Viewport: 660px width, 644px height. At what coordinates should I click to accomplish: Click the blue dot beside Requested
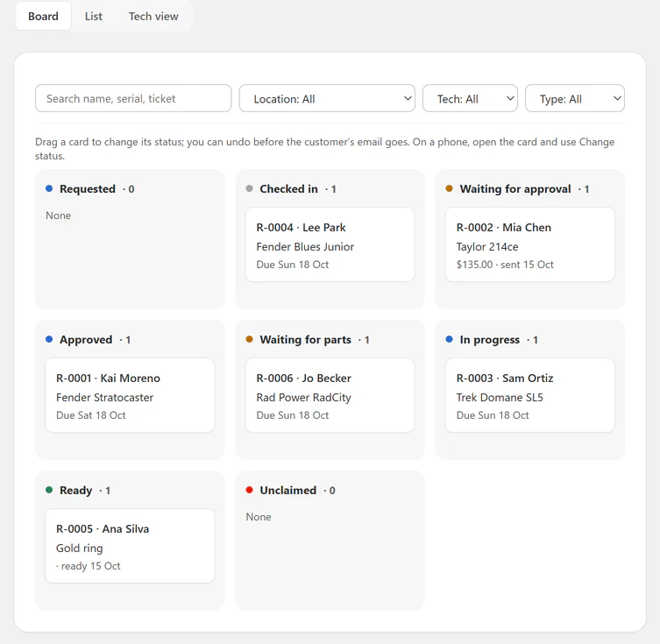pyautogui.click(x=49, y=188)
